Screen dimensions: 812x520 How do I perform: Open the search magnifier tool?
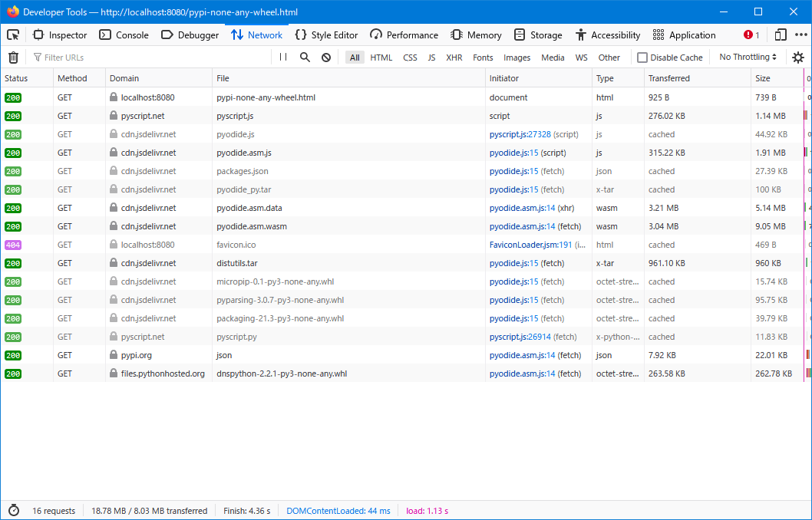(305, 57)
